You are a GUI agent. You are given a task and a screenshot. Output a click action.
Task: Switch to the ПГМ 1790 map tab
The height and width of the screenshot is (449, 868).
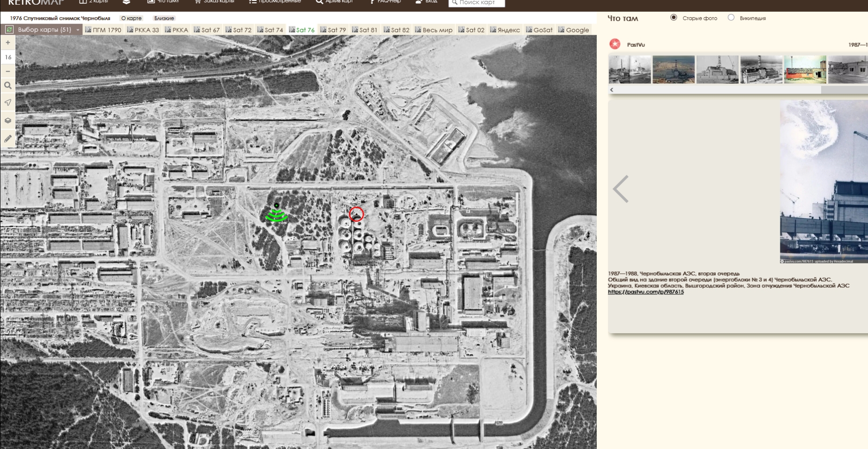click(103, 30)
